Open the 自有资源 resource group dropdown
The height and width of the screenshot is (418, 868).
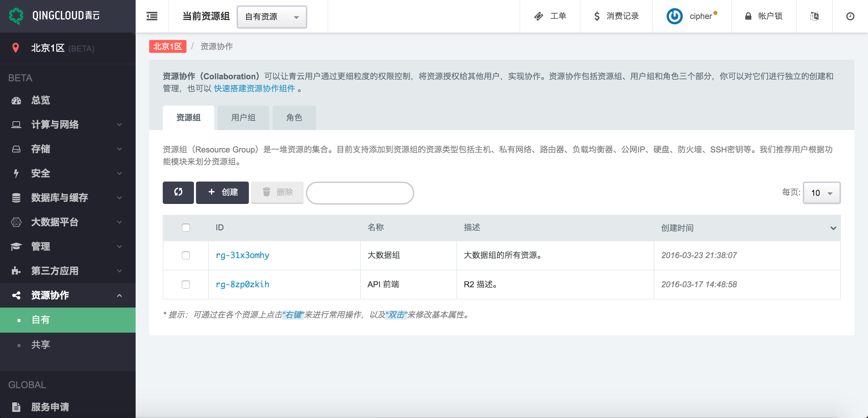pos(272,17)
